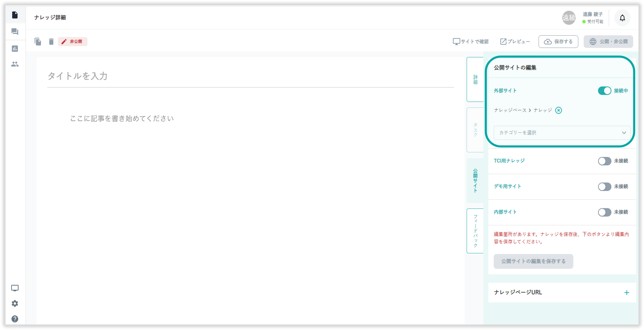Open the settings gear icon

coord(15,303)
